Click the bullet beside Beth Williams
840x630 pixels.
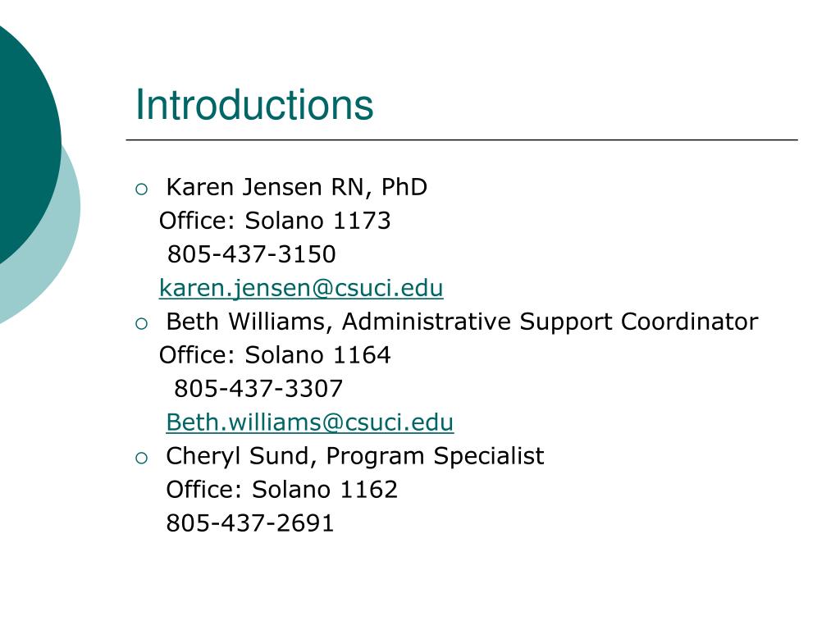(141, 323)
